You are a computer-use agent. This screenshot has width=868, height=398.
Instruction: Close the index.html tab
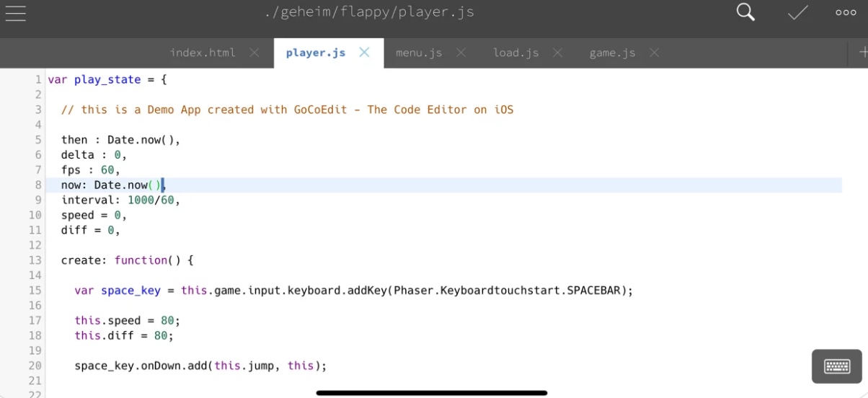click(x=254, y=53)
